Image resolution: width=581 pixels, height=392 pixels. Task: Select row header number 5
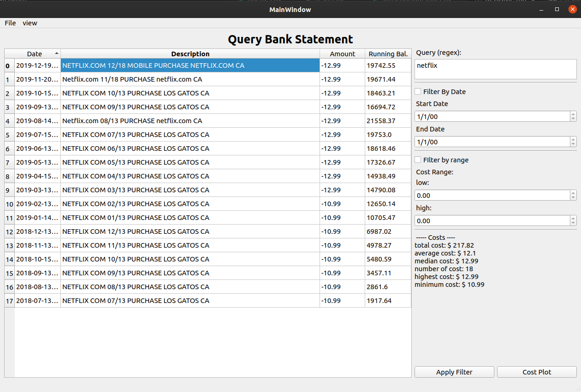pyautogui.click(x=10, y=135)
